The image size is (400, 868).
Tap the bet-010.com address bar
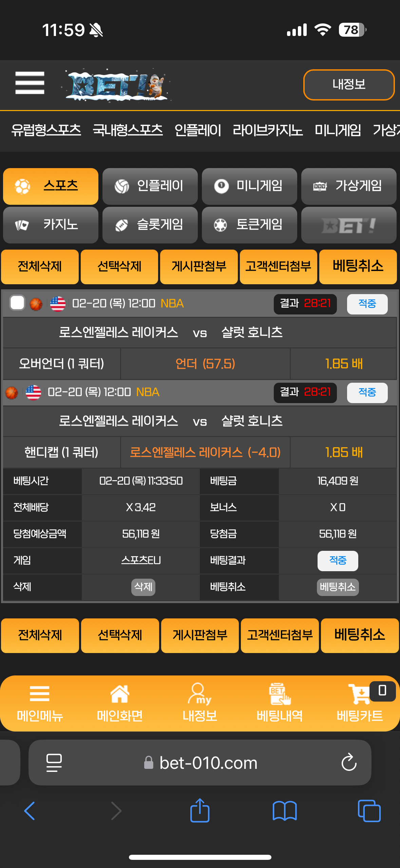pyautogui.click(x=200, y=763)
